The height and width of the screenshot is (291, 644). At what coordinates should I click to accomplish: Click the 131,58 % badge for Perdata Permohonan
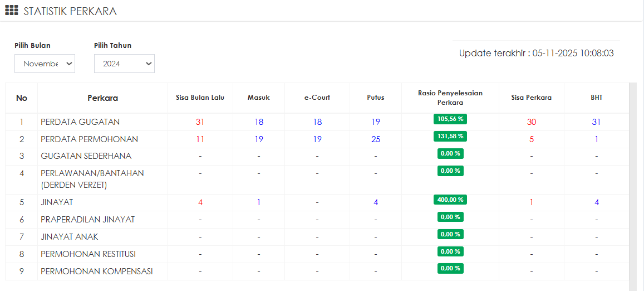click(x=450, y=136)
